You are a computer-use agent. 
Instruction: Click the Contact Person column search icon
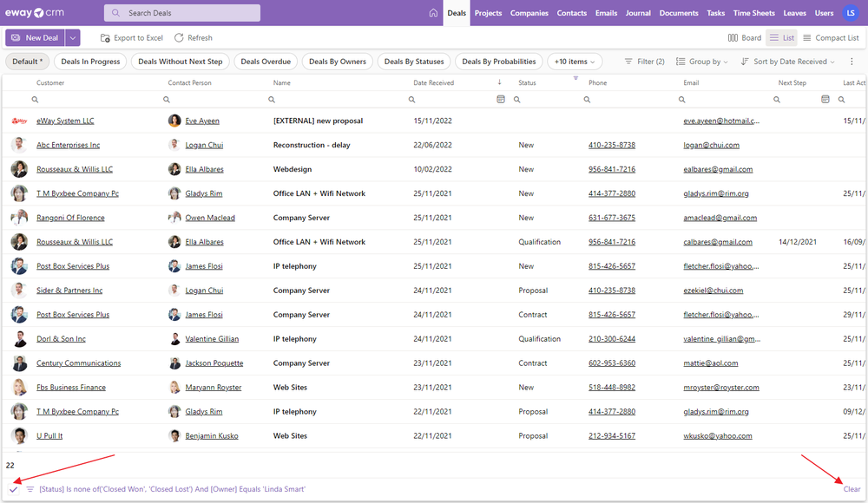point(167,100)
